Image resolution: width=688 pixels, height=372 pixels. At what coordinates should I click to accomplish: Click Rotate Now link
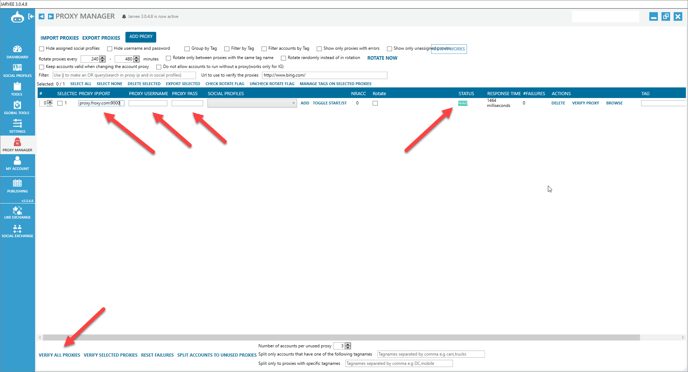tap(382, 58)
